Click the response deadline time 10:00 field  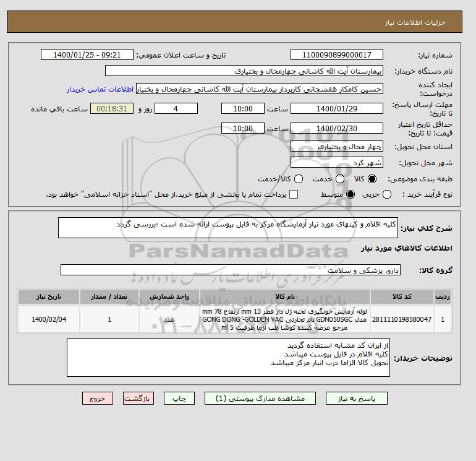[x=243, y=108]
